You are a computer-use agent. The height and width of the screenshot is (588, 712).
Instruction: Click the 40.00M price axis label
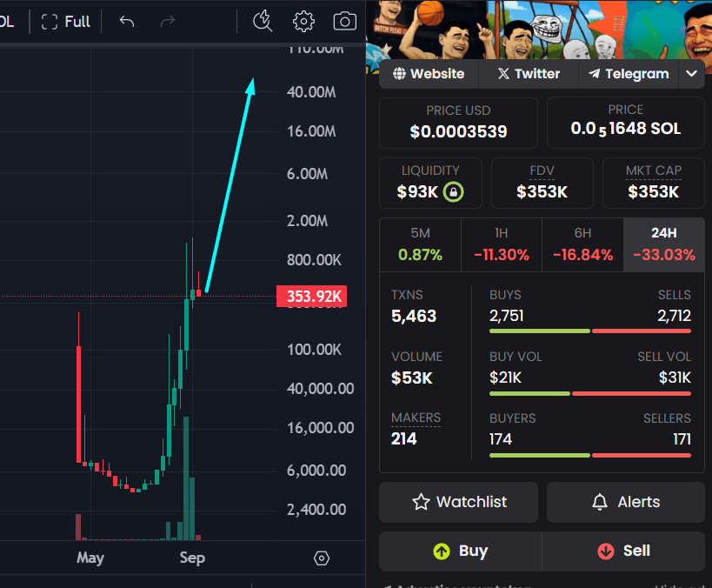[311, 92]
